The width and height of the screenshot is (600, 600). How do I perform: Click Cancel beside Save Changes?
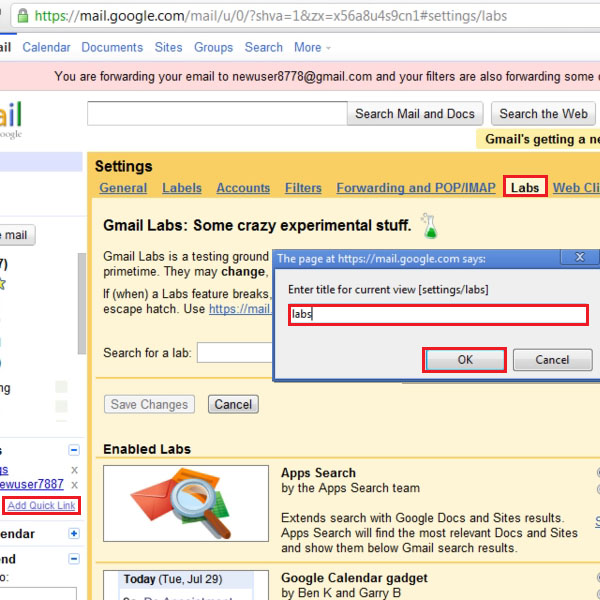233,404
